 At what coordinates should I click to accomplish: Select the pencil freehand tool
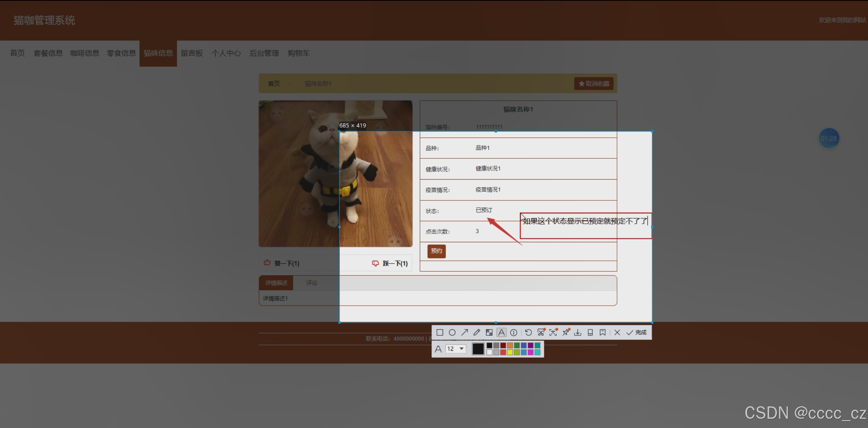click(477, 333)
